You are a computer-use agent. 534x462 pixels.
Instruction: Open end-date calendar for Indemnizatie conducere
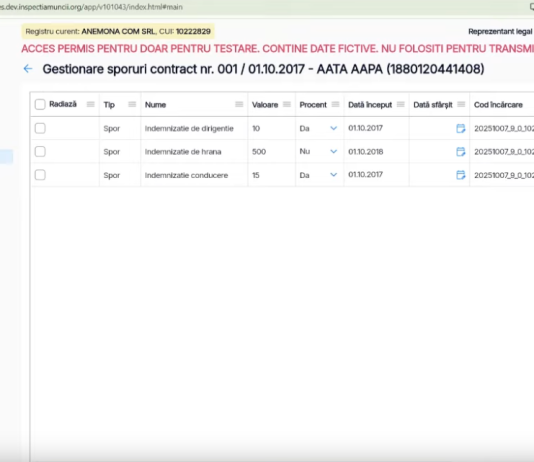click(x=460, y=175)
